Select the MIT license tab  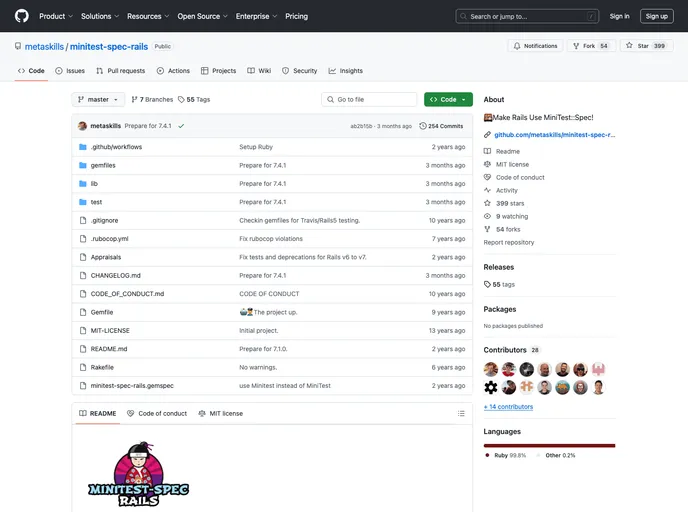[220, 414]
